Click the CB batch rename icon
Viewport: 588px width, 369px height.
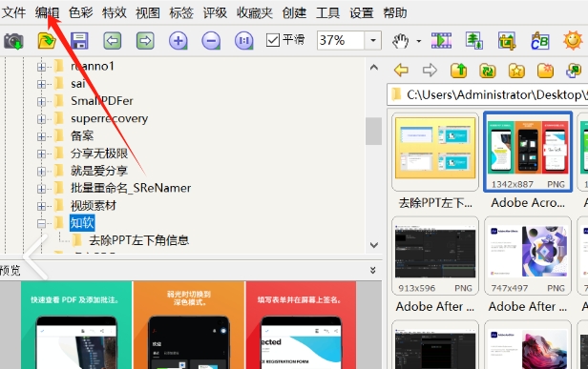540,40
